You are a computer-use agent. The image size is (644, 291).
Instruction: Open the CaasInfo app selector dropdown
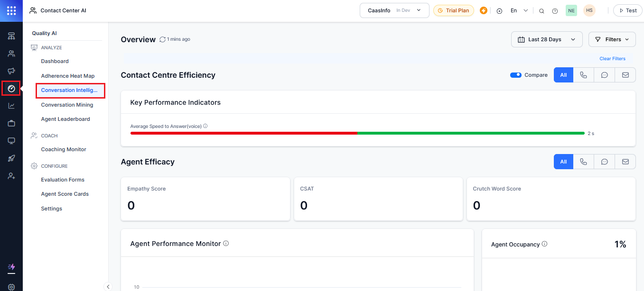pyautogui.click(x=394, y=10)
